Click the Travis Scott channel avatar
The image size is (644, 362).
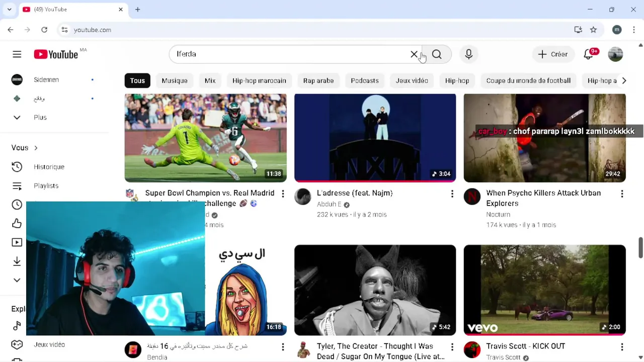coord(472,350)
